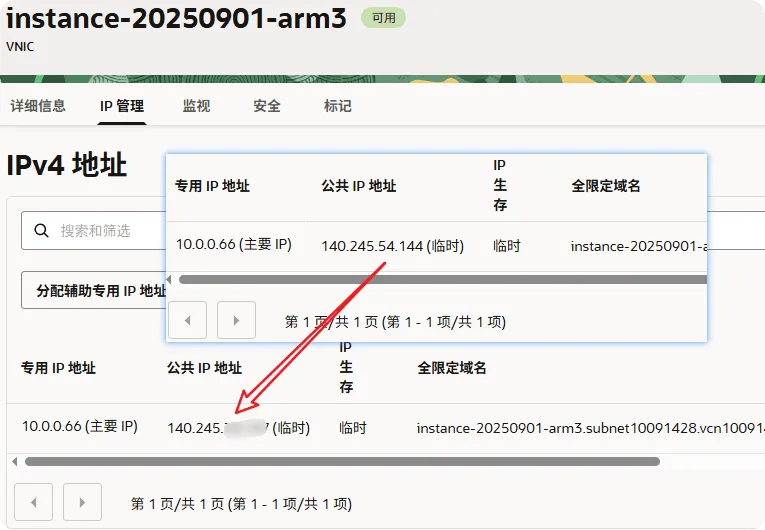
Task: Click 专用 IP 地址 header in main table
Action: tap(58, 367)
